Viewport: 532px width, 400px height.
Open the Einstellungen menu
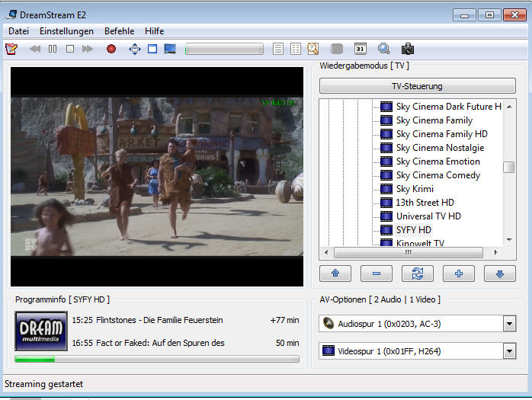[x=67, y=31]
